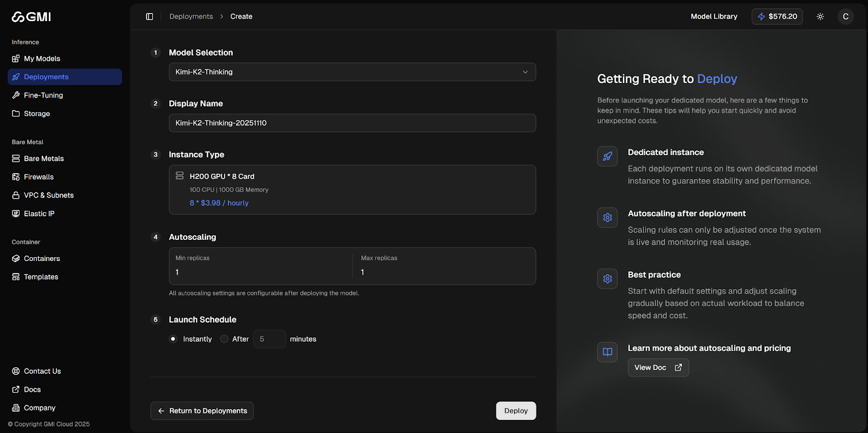Open the View Doc link

[x=658, y=368]
